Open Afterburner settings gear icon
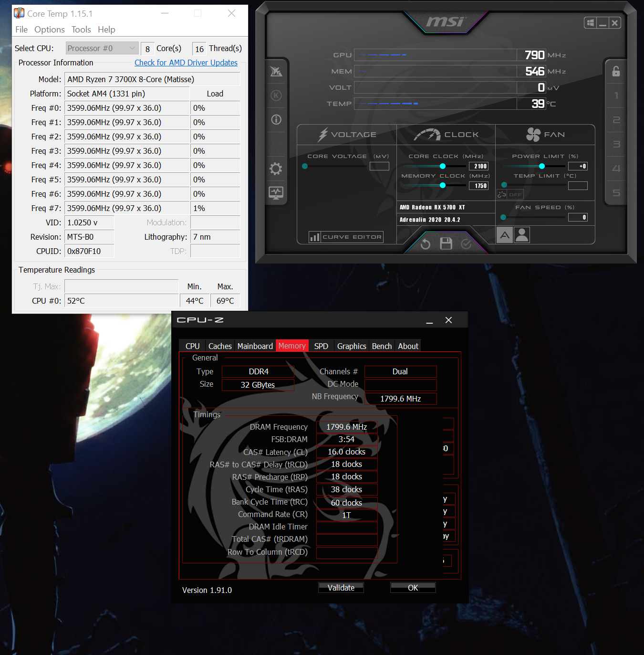The image size is (644, 655). 276,169
